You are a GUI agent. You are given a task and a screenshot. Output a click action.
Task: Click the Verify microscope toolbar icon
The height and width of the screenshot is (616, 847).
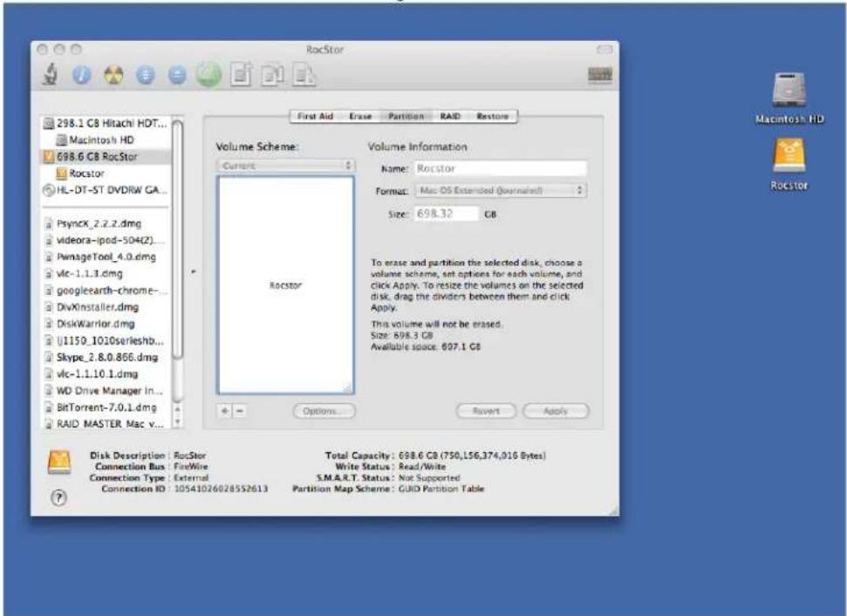(51, 74)
